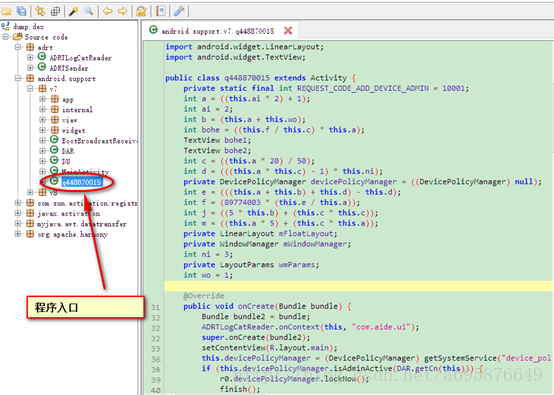Toggle the Flatten packages icon
This screenshot has height=395, width=554.
[x=55, y=12]
